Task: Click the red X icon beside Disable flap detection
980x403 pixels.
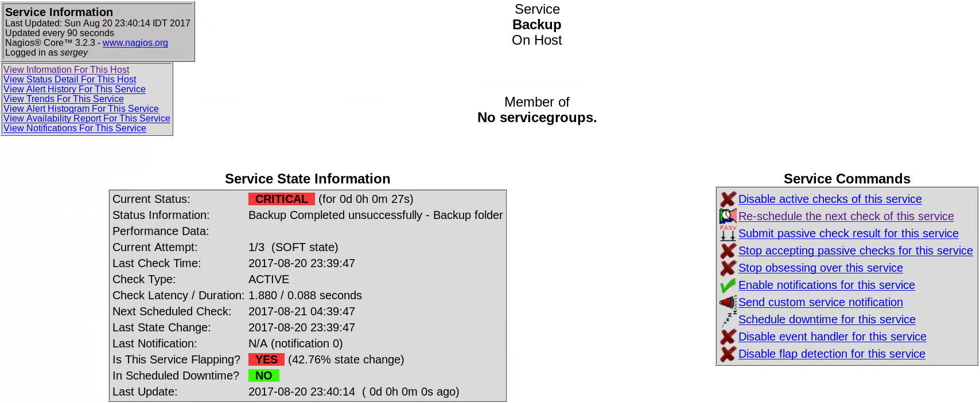Action: click(x=728, y=354)
